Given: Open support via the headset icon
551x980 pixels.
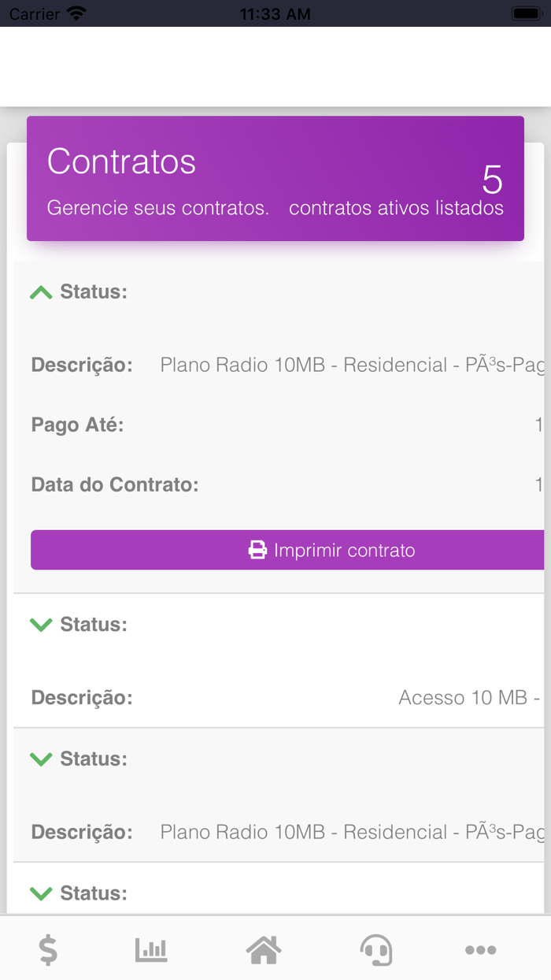Looking at the screenshot, I should coord(376,950).
